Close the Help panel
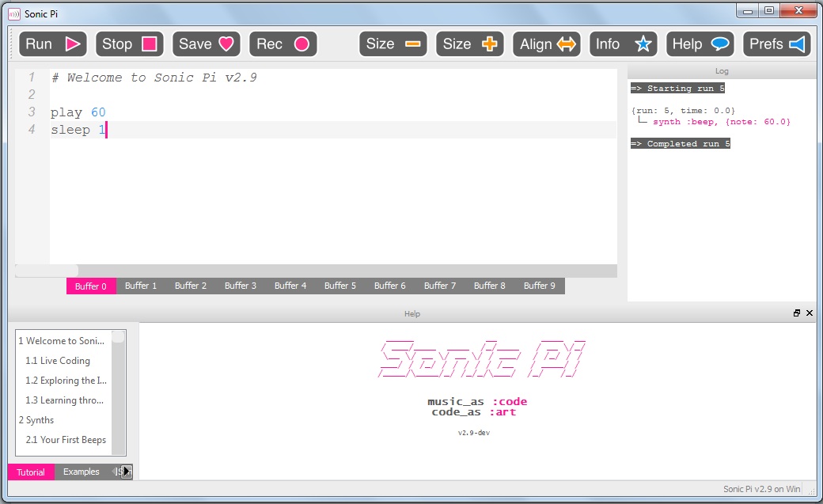This screenshot has width=823, height=504. tap(810, 313)
